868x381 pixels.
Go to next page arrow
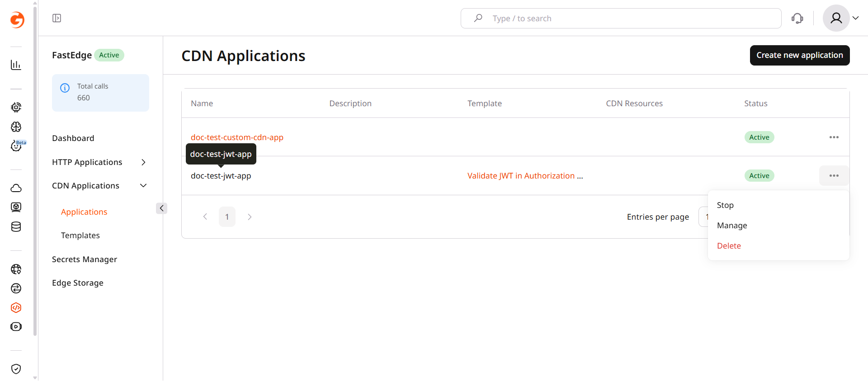pyautogui.click(x=250, y=217)
